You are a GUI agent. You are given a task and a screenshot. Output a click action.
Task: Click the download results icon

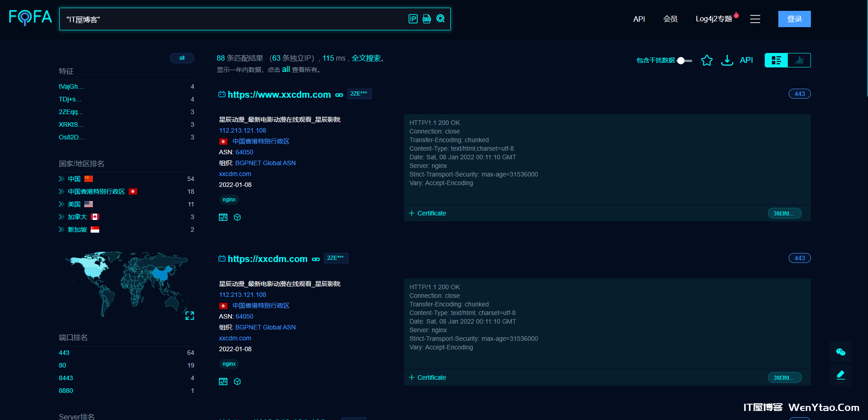pyautogui.click(x=727, y=60)
